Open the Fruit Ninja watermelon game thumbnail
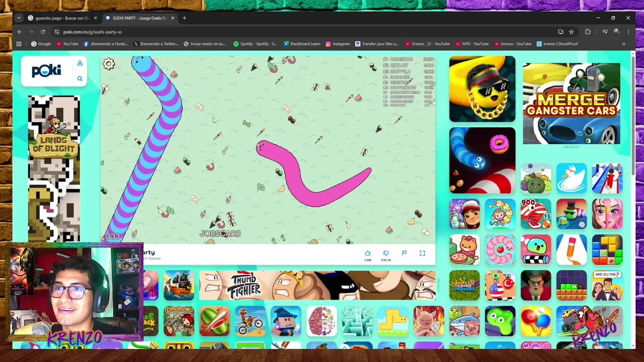The height and width of the screenshot is (362, 644). pos(214,321)
